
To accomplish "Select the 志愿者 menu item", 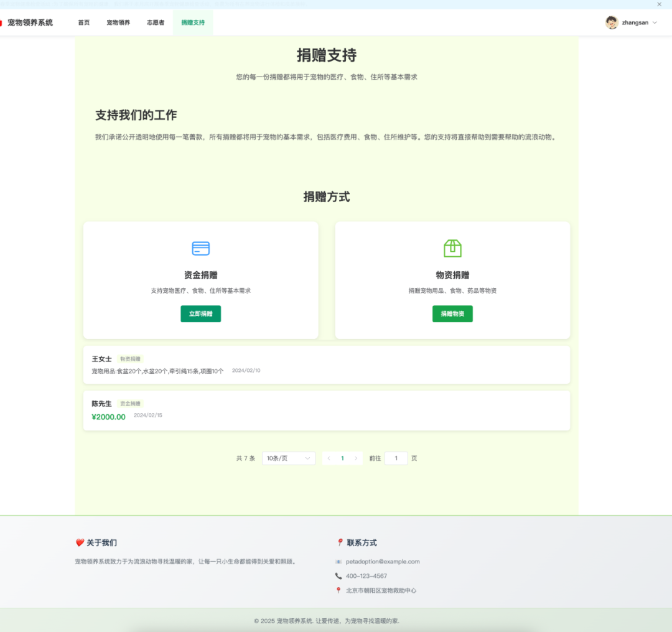I will 155,22.
